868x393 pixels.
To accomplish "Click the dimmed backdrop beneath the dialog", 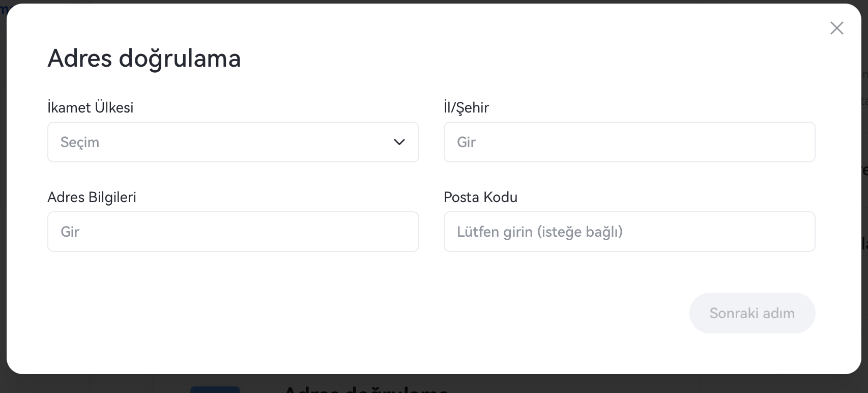I will (x=560, y=384).
